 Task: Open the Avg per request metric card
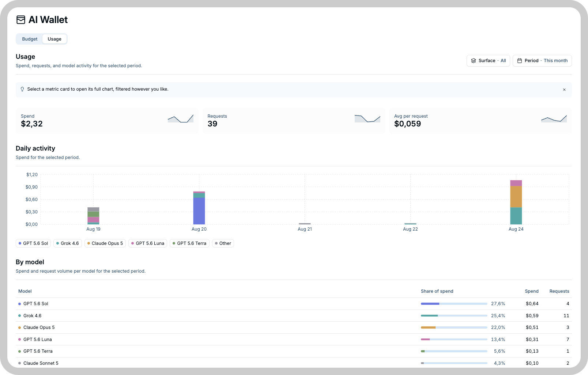(480, 121)
